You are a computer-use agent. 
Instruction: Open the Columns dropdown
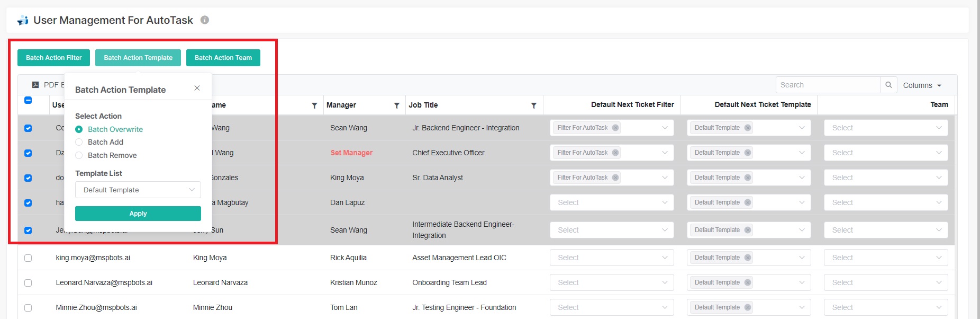point(922,85)
